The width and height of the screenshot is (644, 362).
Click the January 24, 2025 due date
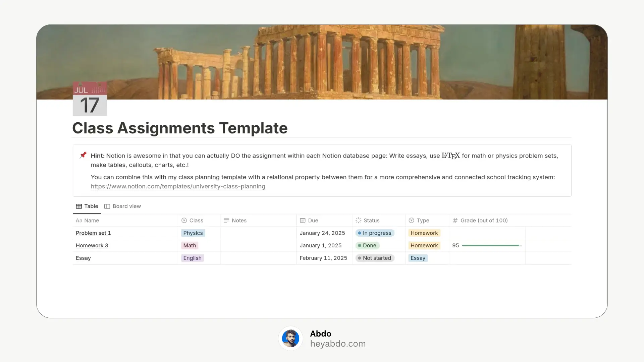[x=322, y=233]
